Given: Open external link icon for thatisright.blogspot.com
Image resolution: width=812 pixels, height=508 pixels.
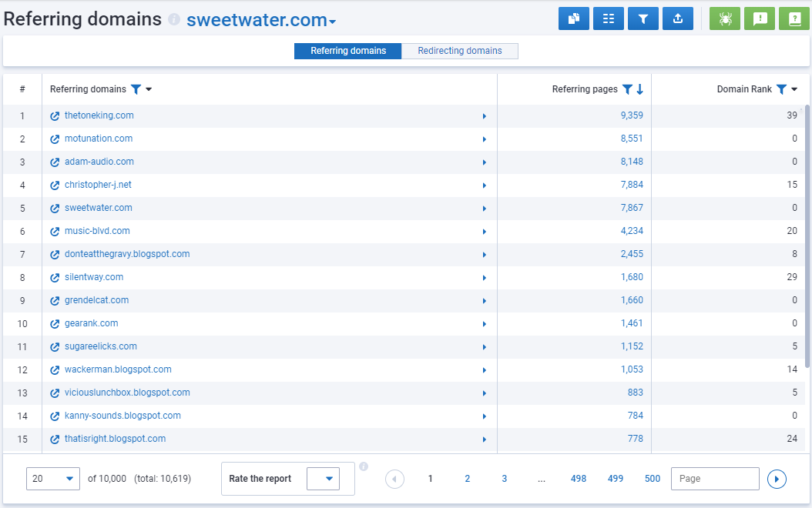Looking at the screenshot, I should (x=55, y=439).
